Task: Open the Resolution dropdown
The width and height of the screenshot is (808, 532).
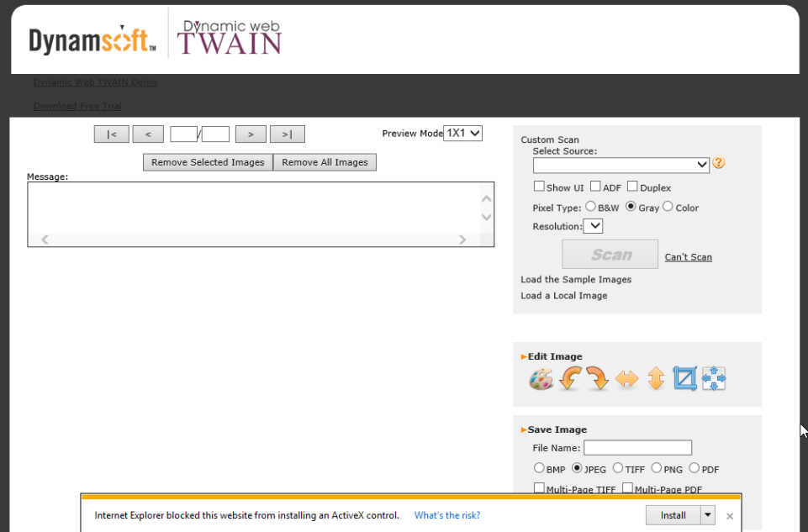Action: tap(594, 226)
